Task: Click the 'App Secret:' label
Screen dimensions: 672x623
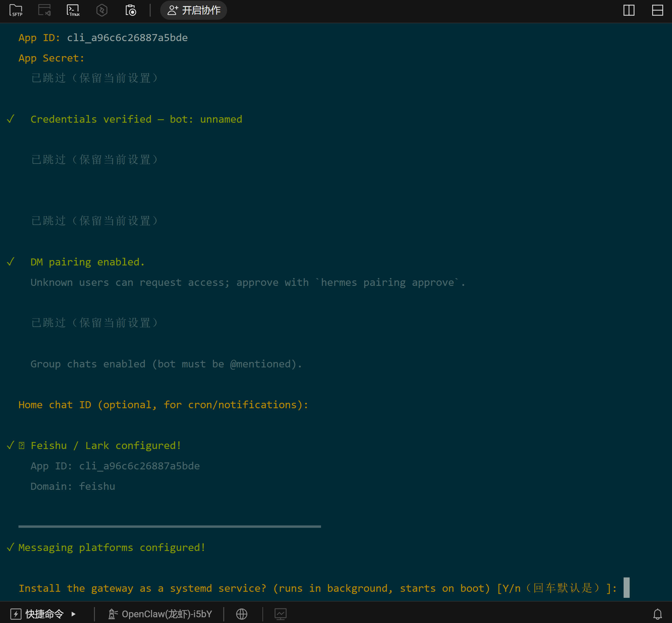Action: pos(51,58)
